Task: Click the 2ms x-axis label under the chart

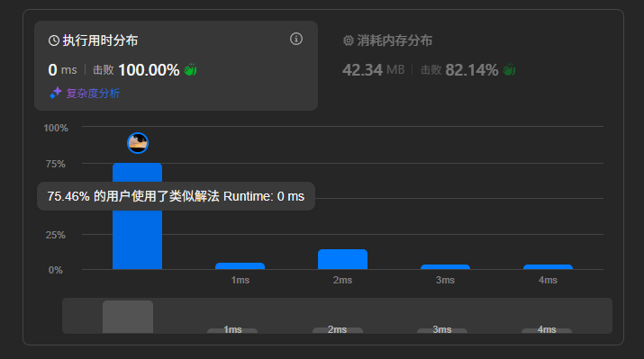Action: 342,280
